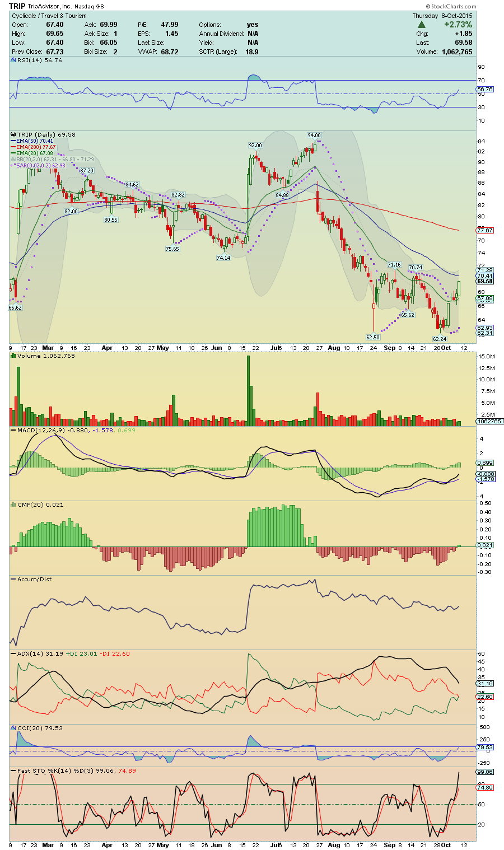Click the 99.06 stochastic axis tag
This screenshot has width=504, height=850.
point(485,772)
